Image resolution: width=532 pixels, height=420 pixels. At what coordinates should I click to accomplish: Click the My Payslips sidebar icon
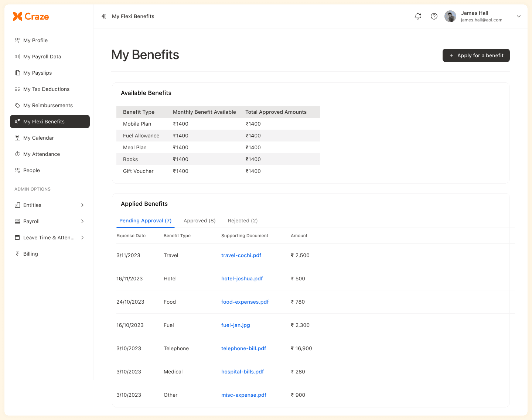(x=17, y=73)
